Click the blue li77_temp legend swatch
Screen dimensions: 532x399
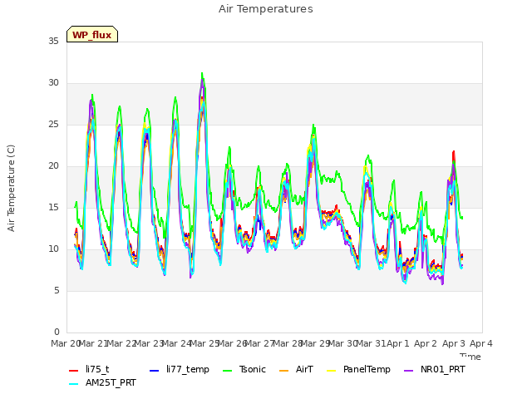point(154,371)
